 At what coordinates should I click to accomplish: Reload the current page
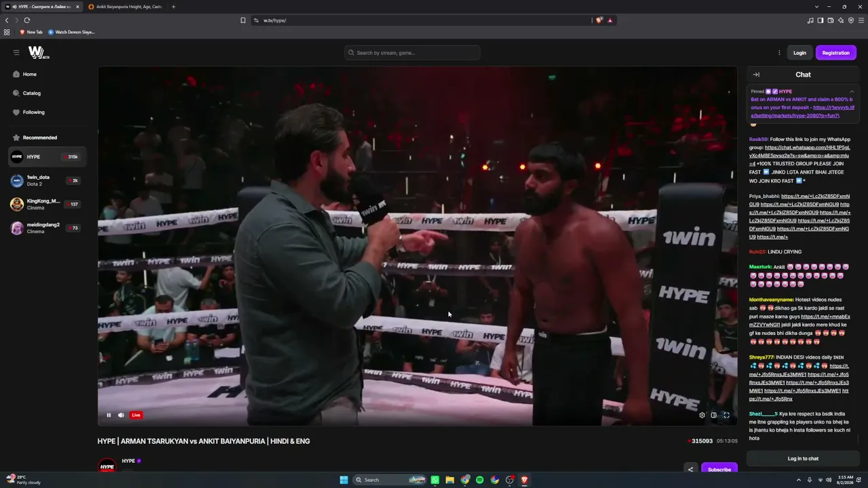(x=27, y=20)
